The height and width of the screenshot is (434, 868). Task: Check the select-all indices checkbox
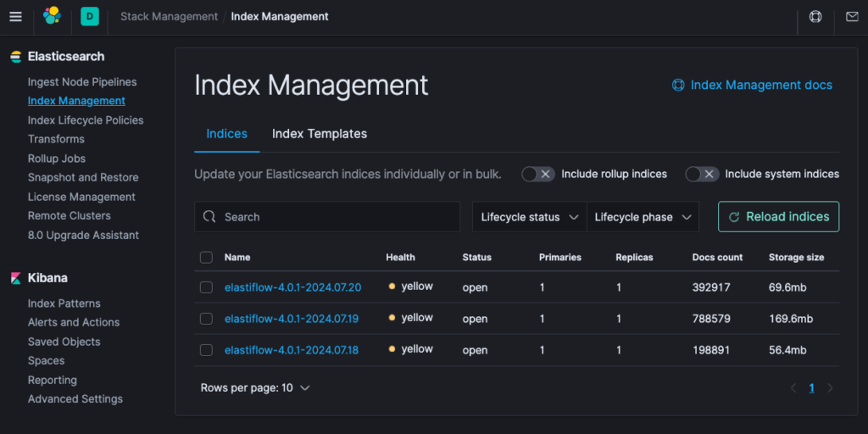[x=207, y=258]
